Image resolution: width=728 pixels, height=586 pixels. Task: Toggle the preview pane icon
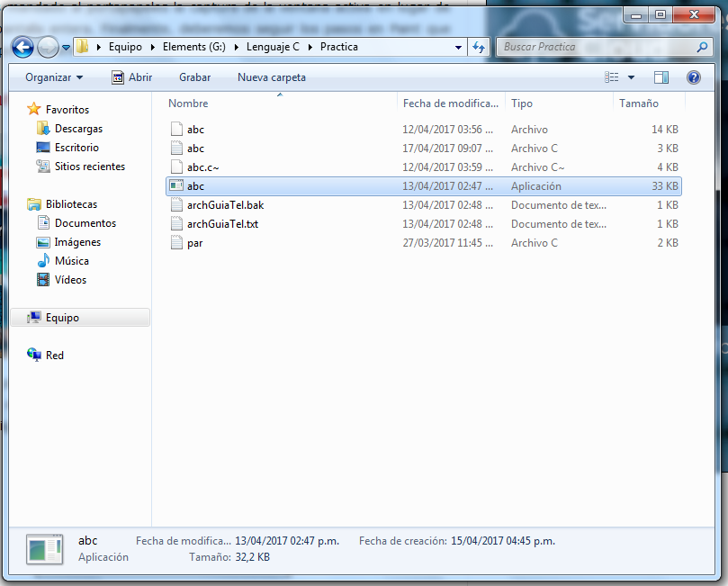pos(661,77)
